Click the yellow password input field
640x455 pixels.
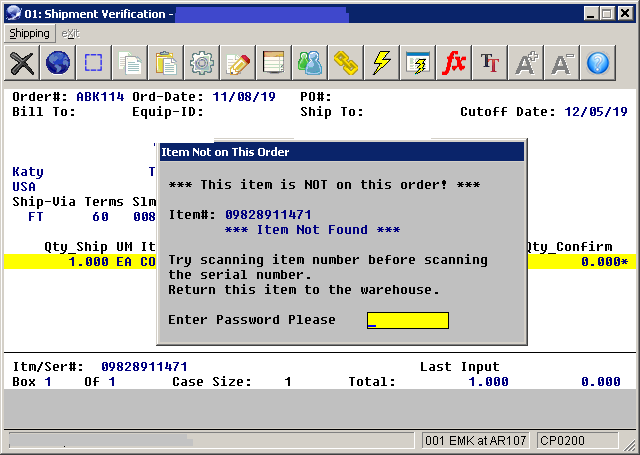tap(408, 320)
